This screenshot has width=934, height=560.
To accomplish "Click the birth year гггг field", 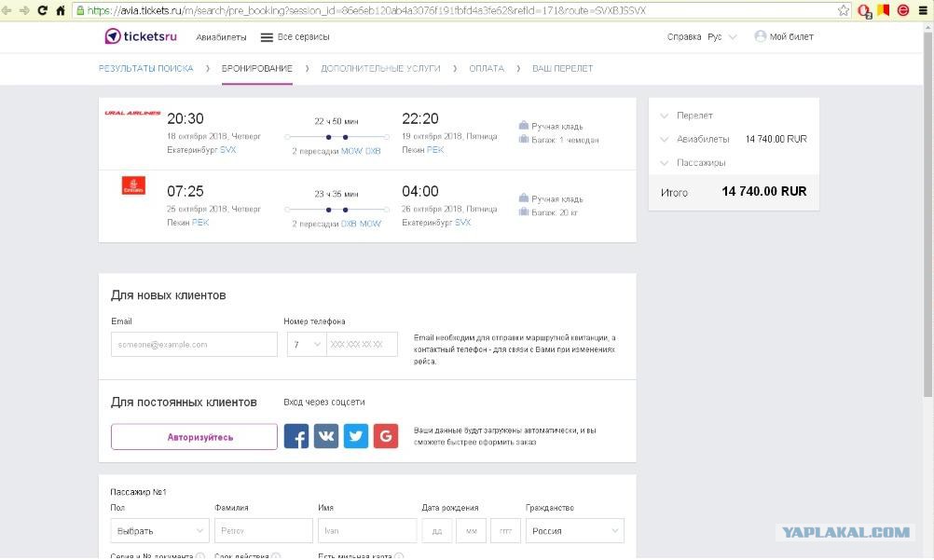I will [506, 531].
